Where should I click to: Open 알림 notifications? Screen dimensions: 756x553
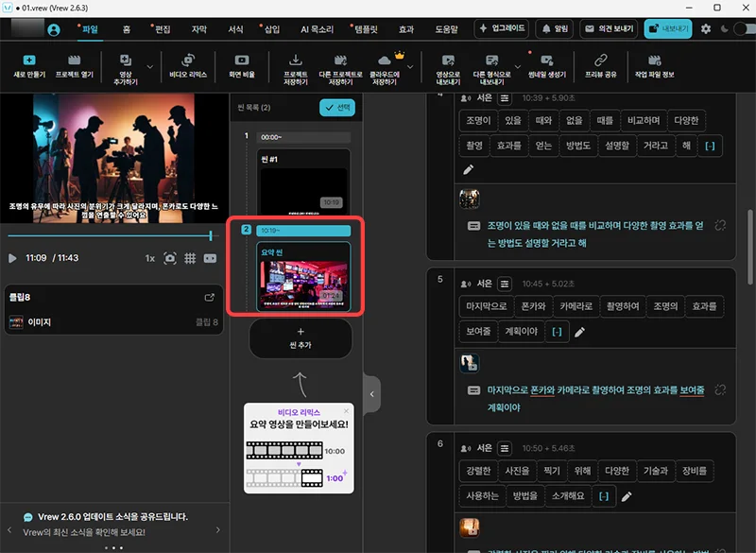point(555,29)
